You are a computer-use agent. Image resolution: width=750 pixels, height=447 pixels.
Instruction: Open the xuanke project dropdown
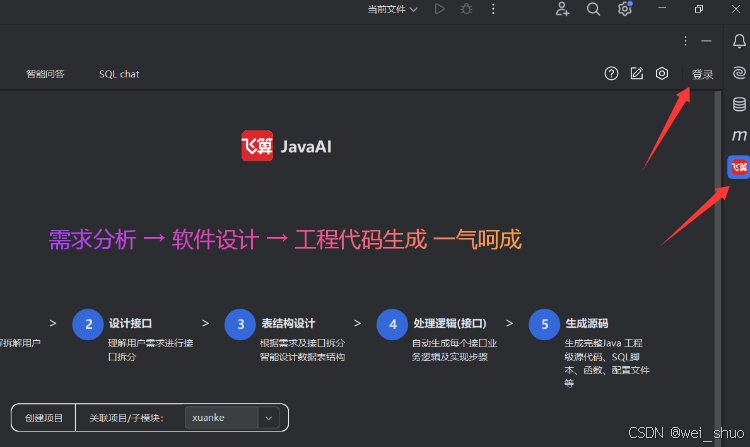pyautogui.click(x=232, y=418)
